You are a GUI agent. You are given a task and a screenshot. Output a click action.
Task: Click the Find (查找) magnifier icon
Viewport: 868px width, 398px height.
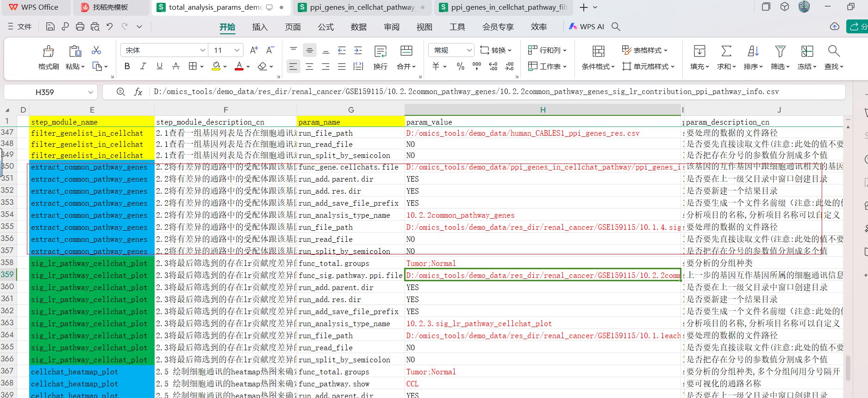(834, 51)
